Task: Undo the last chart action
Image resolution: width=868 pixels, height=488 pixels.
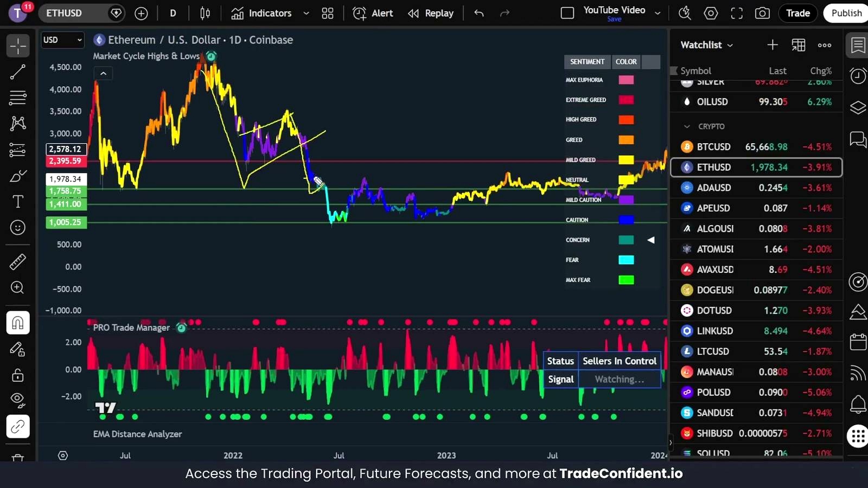Action: pos(479,13)
